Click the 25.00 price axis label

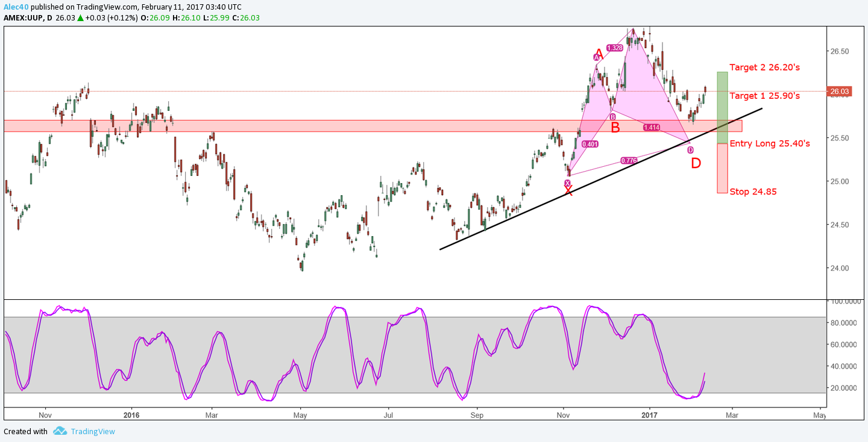click(838, 181)
